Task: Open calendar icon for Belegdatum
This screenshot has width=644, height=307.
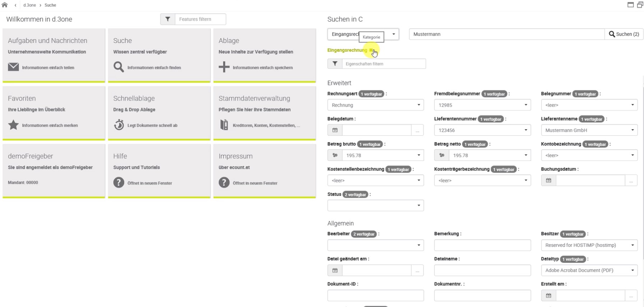Action: click(335, 130)
